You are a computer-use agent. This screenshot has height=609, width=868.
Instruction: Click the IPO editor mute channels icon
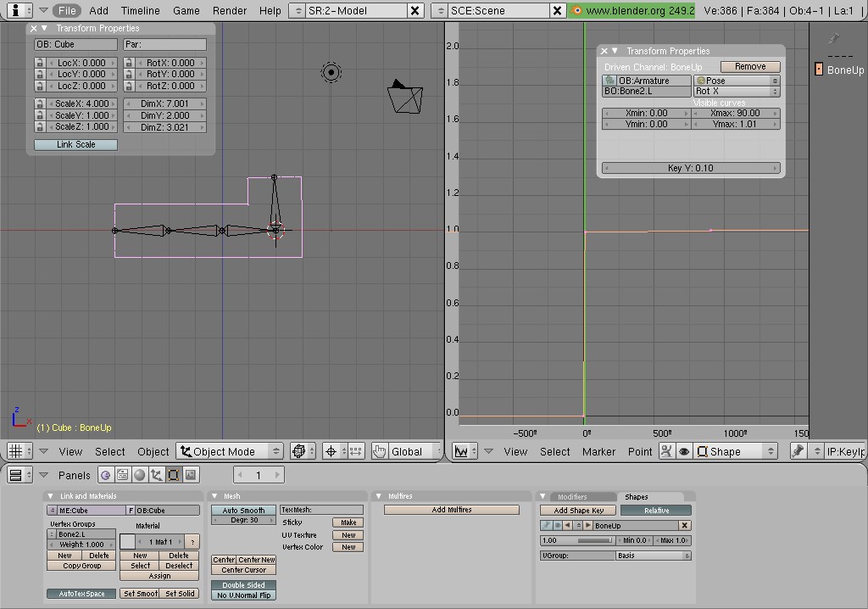point(666,451)
